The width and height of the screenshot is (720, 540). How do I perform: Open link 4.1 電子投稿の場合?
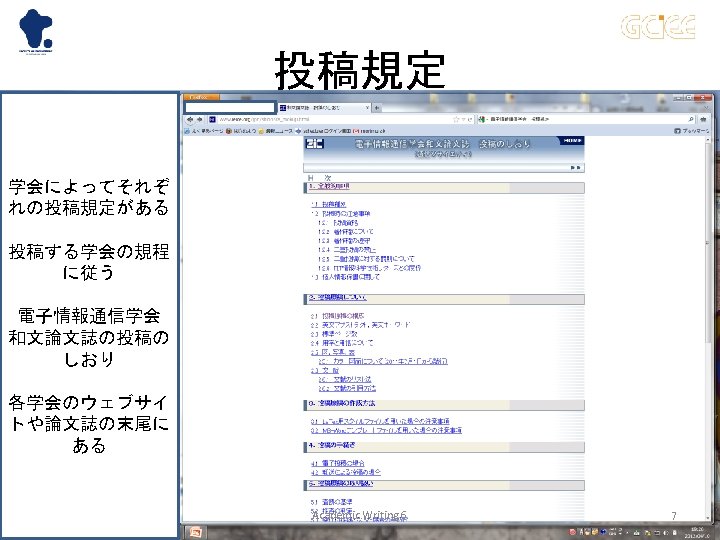pyautogui.click(x=337, y=463)
